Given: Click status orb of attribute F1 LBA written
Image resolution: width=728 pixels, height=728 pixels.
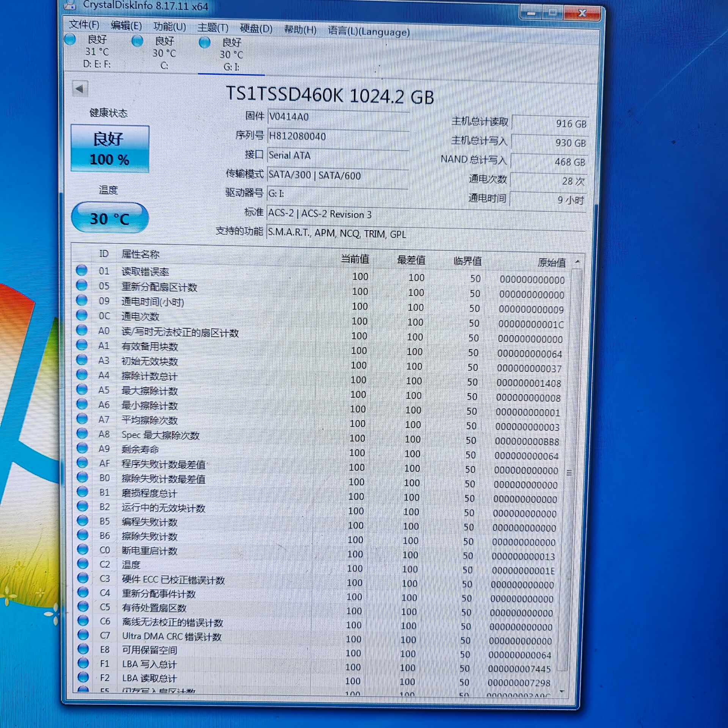Looking at the screenshot, I should pos(83,663).
